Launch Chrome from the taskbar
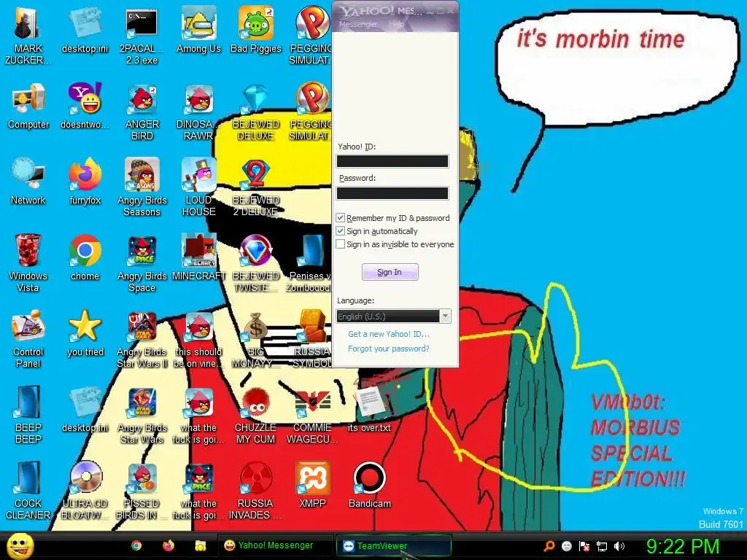This screenshot has width=747, height=560. point(136,545)
